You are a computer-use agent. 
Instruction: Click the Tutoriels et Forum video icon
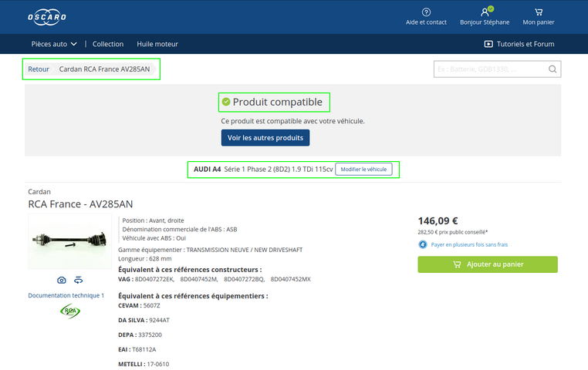tap(488, 44)
